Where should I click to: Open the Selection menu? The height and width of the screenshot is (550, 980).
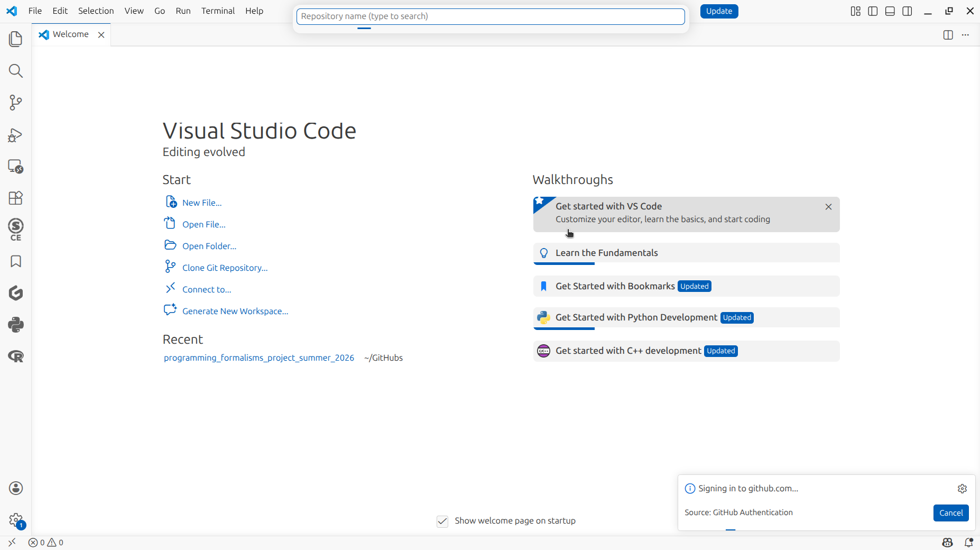pyautogui.click(x=96, y=11)
